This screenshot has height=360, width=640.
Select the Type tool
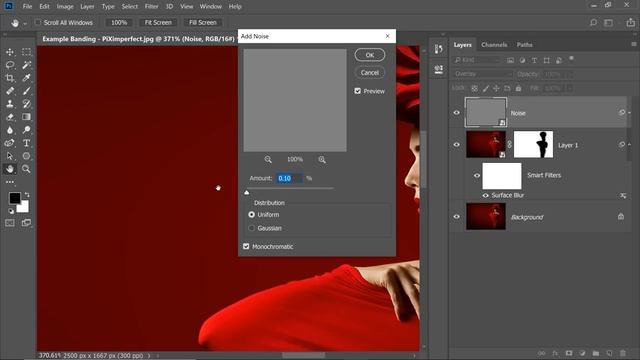point(27,143)
